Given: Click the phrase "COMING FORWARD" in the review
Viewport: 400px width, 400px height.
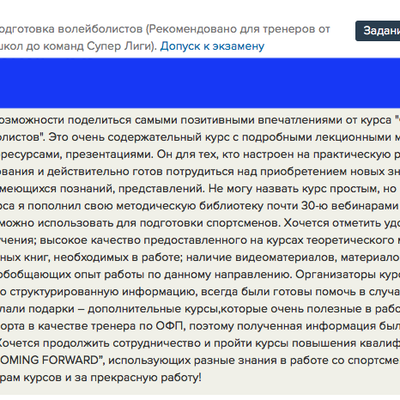Looking at the screenshot, I should [x=49, y=360].
